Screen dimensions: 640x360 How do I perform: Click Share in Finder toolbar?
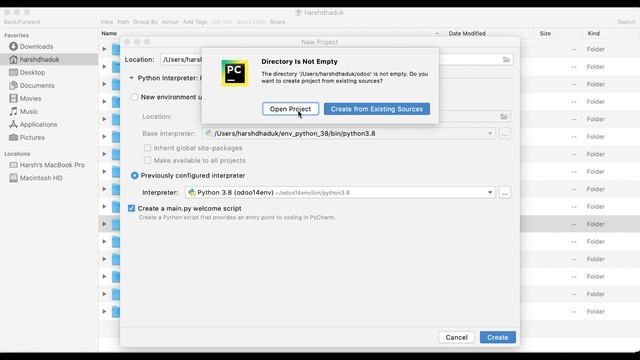click(x=277, y=22)
